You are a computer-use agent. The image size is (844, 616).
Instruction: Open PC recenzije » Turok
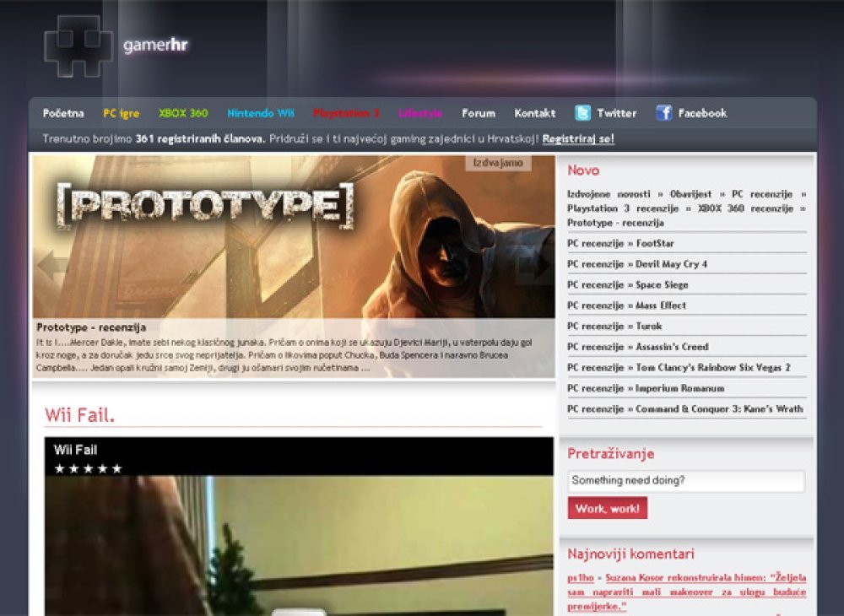(x=614, y=326)
